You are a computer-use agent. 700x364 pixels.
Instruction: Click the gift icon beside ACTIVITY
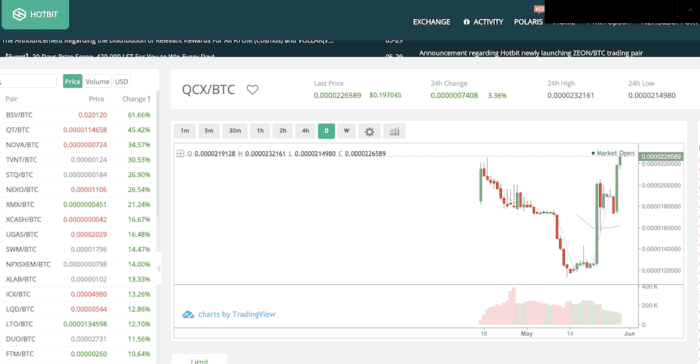click(x=467, y=22)
